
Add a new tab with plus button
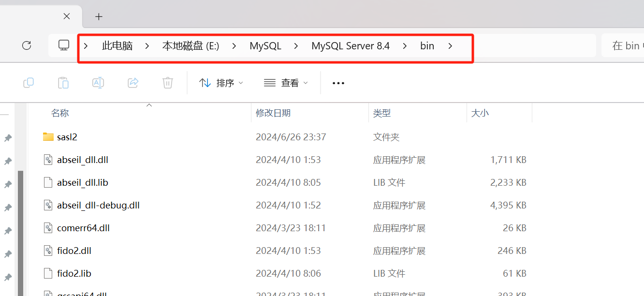click(99, 16)
